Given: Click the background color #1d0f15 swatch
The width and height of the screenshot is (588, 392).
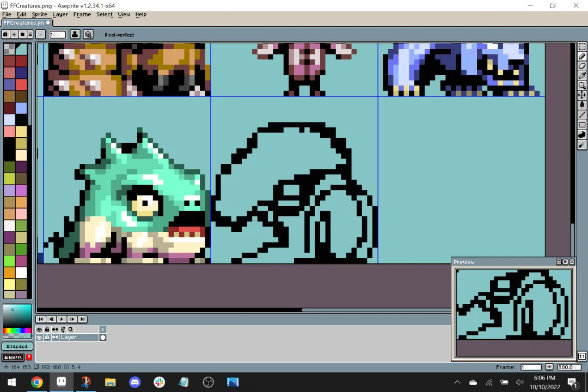Looking at the screenshot, I should pyautogui.click(x=13, y=358).
